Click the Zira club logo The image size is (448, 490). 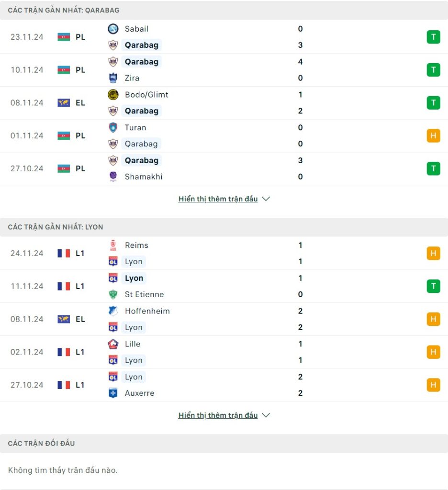[x=113, y=78]
